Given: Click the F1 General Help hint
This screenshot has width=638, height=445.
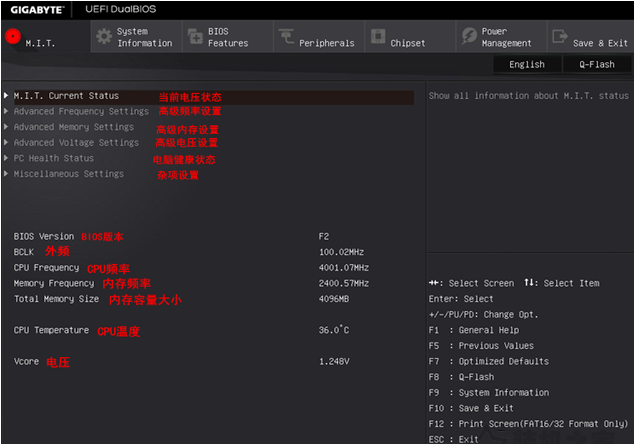Looking at the screenshot, I should click(x=474, y=330).
